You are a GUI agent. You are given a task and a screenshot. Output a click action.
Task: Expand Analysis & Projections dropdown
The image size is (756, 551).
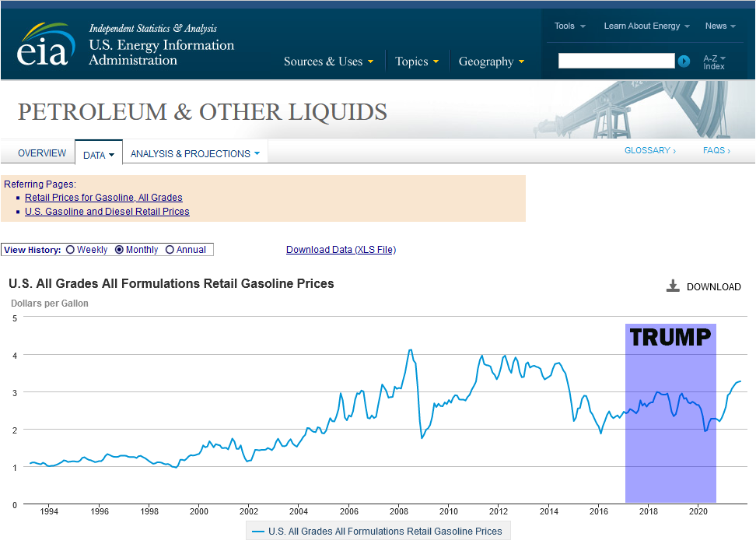point(195,154)
